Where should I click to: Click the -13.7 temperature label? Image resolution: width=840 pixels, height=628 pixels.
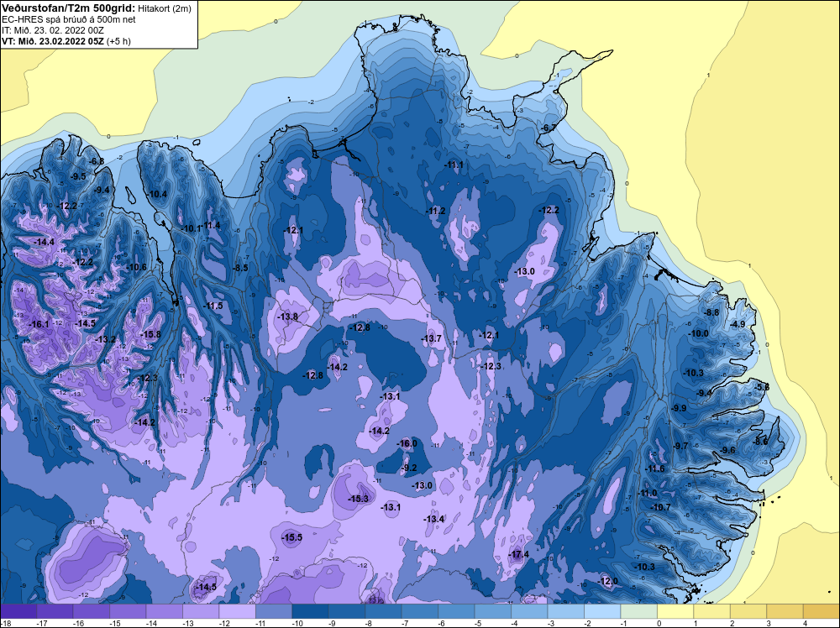click(x=431, y=338)
